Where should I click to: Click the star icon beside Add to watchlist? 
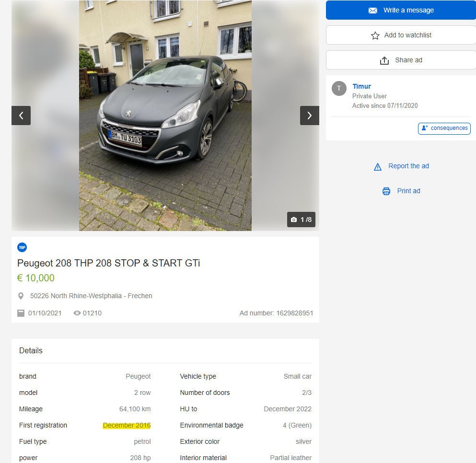tap(375, 35)
